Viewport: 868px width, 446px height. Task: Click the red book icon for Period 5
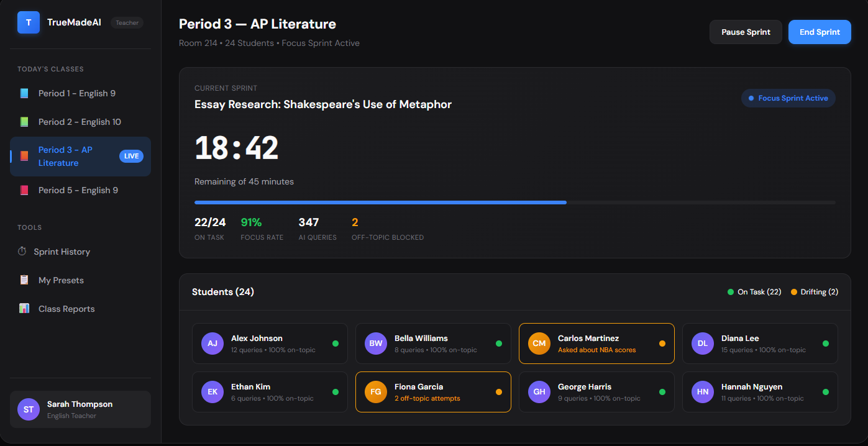click(x=24, y=190)
